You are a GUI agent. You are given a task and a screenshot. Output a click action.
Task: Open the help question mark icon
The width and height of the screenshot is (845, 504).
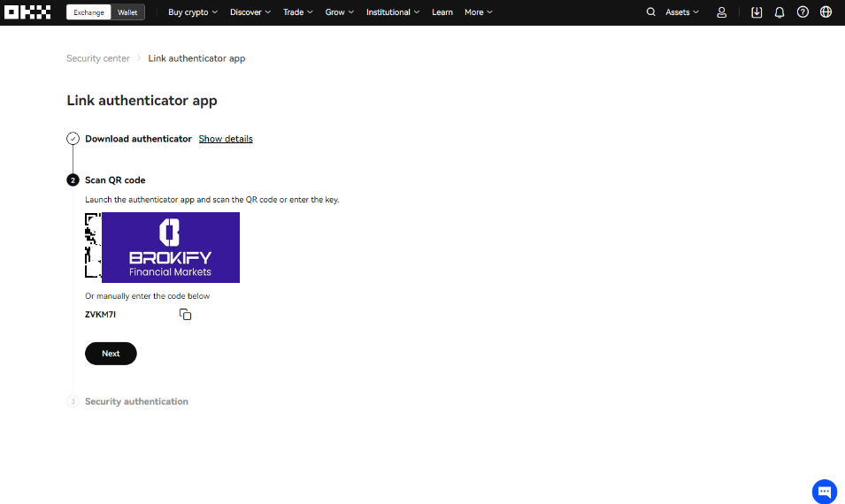click(x=803, y=12)
